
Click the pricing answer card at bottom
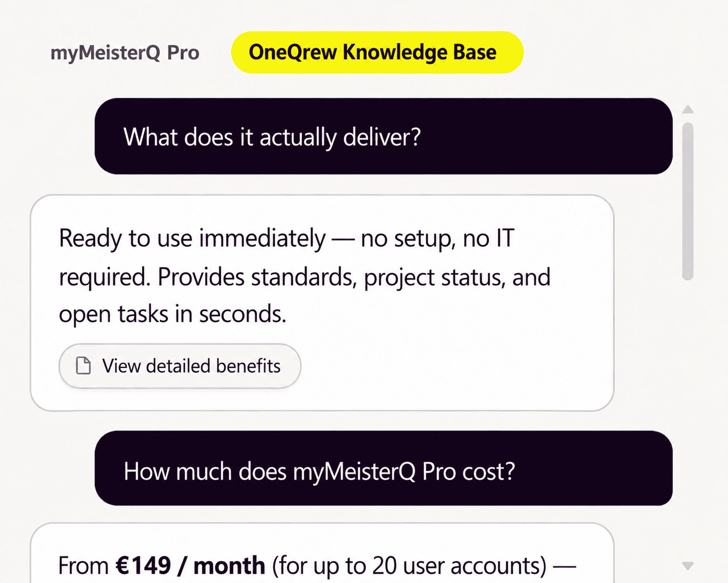point(322,553)
